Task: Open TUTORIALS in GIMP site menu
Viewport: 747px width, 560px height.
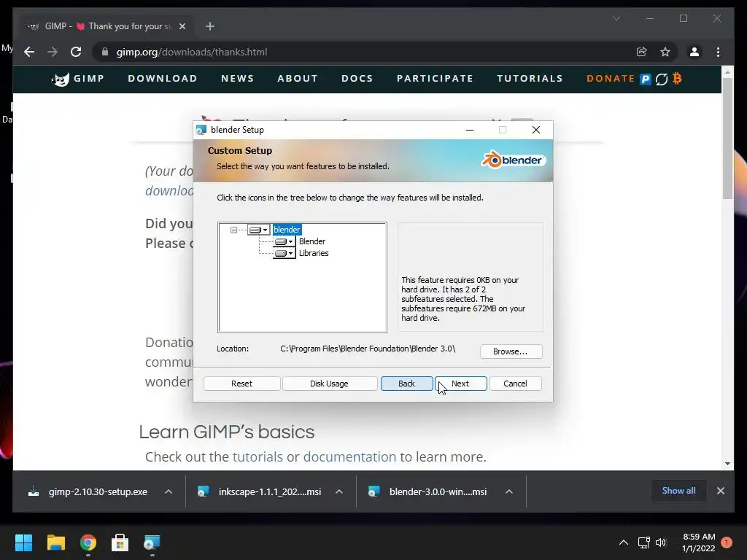Action: click(x=530, y=79)
